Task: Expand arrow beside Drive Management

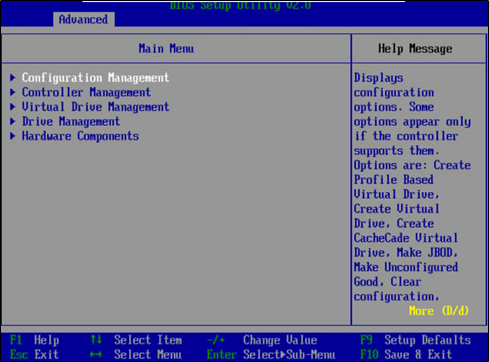Action: click(x=13, y=121)
